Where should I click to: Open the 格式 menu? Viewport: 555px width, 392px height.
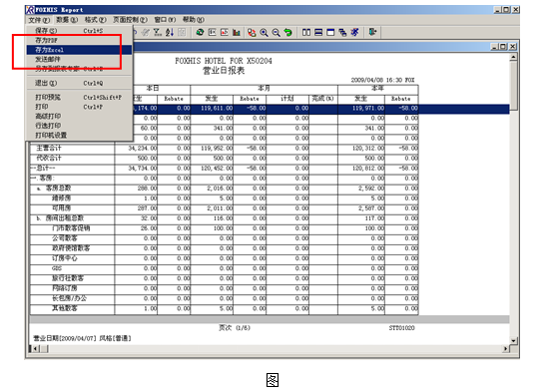tap(95, 20)
